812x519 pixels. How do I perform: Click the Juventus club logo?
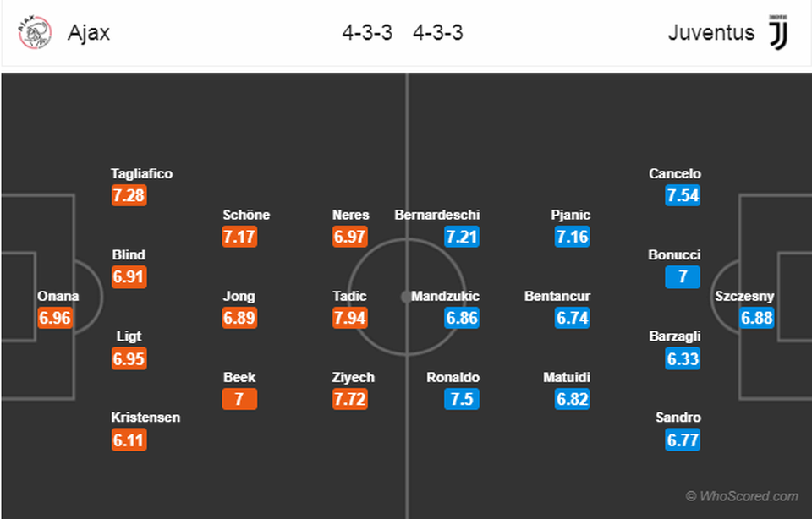(x=778, y=32)
